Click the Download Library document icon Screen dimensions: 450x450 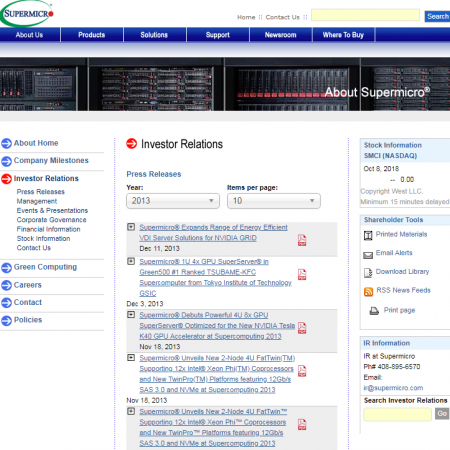point(368,273)
